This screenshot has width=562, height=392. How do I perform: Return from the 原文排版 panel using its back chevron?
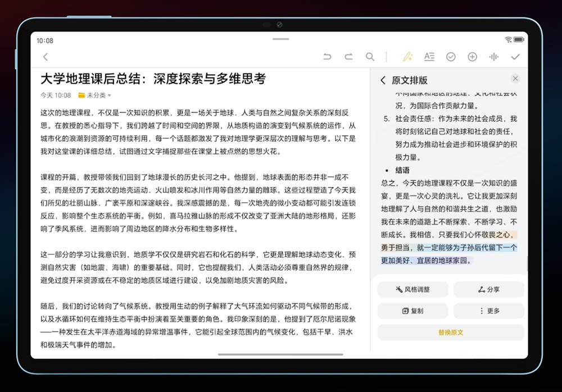[383, 80]
